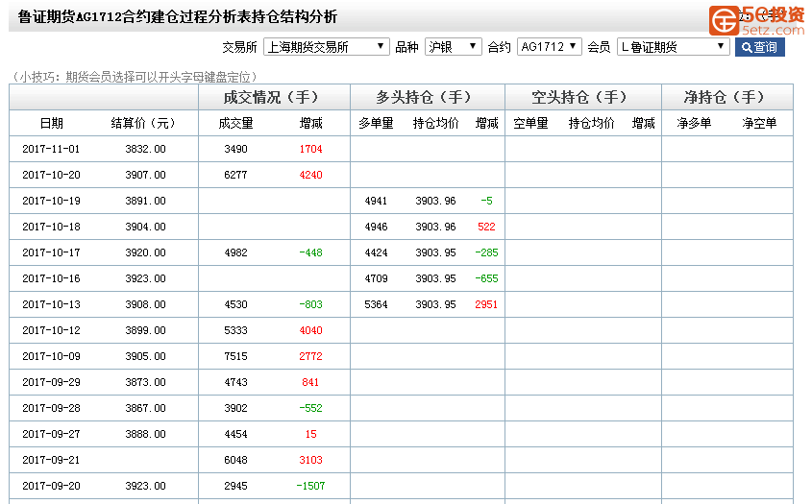Image resolution: width=812 pixels, height=504 pixels.
Task: Click volume value 3490
Action: (235, 149)
